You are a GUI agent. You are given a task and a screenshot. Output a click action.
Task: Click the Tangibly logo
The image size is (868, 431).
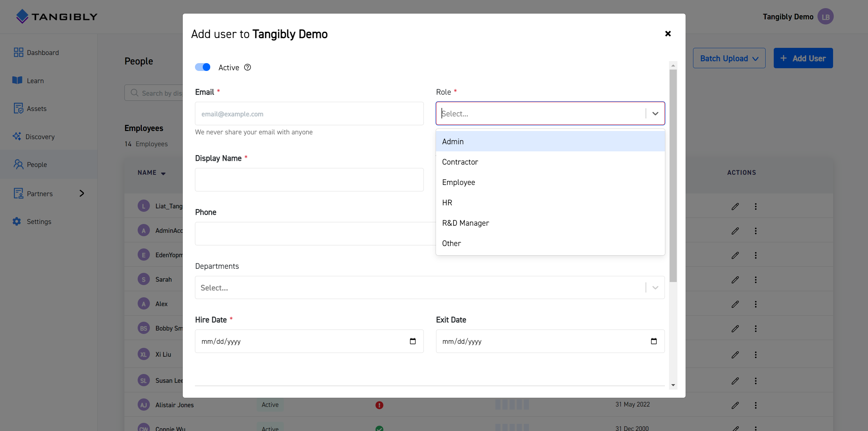57,16
